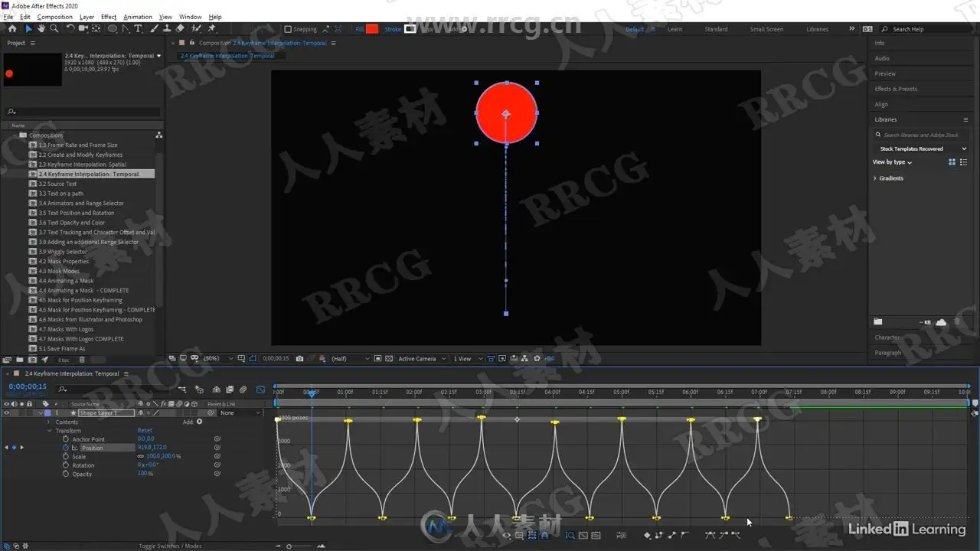Expand the Gradients section in Libraries
This screenshot has width=980, height=551.
[x=875, y=178]
